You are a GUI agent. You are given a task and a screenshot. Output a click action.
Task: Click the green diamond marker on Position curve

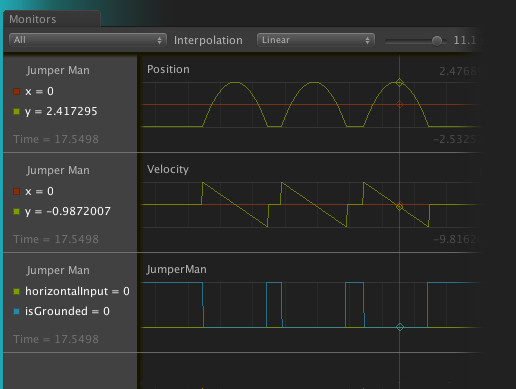tap(400, 82)
